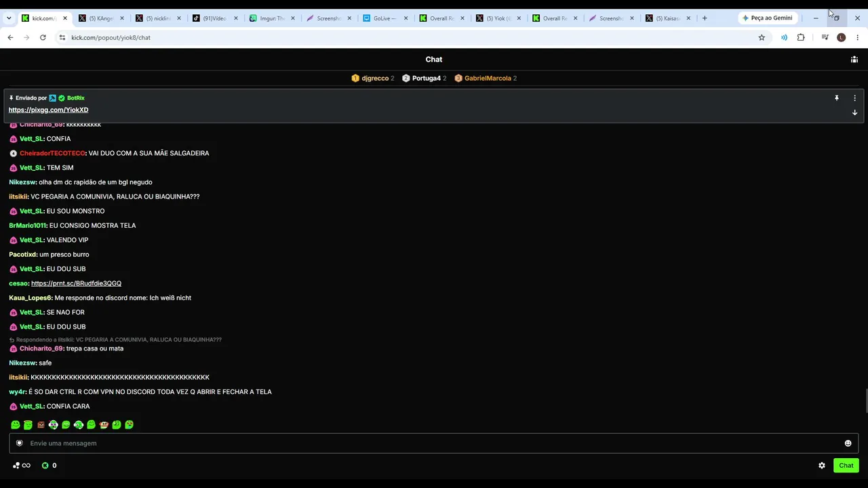868x488 pixels.
Task: Reload the page
Action: 43,37
